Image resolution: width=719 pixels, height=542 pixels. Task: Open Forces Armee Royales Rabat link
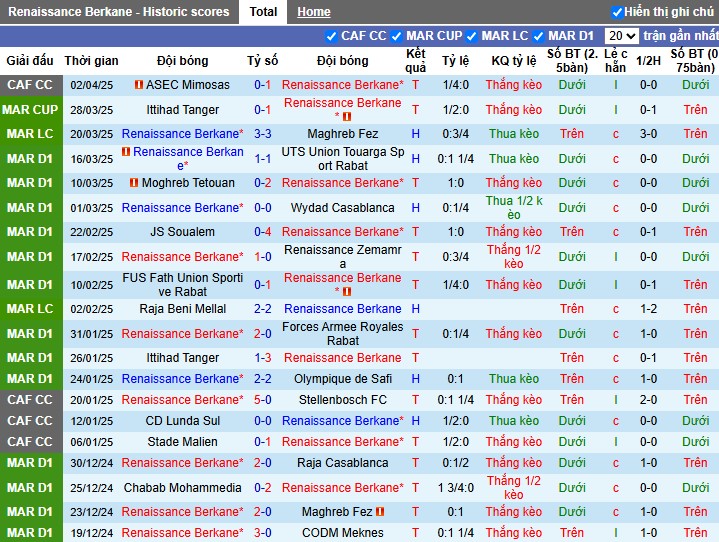[343, 334]
